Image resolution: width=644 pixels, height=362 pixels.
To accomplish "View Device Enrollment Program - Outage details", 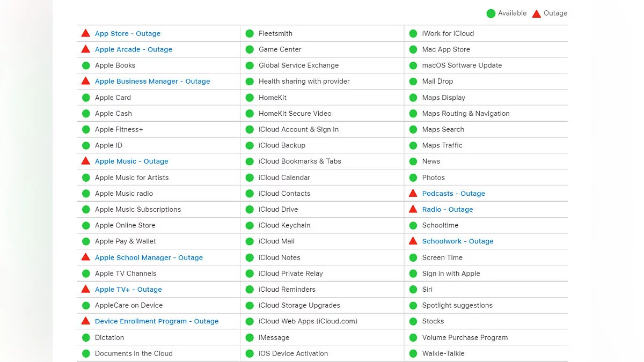I will click(157, 321).
